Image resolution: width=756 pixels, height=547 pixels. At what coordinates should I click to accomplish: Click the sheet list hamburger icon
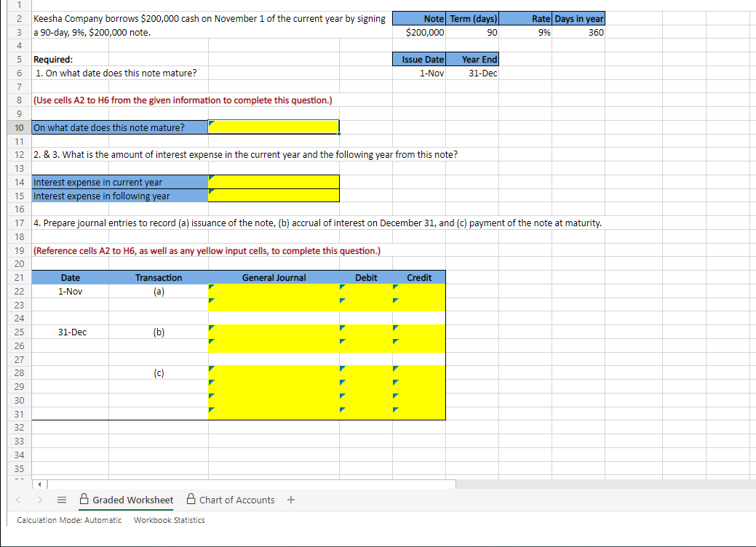pos(62,500)
